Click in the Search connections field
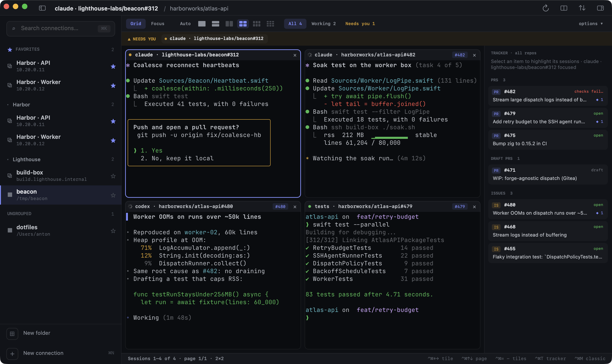Viewport: 612px width, 364px height. click(61, 29)
